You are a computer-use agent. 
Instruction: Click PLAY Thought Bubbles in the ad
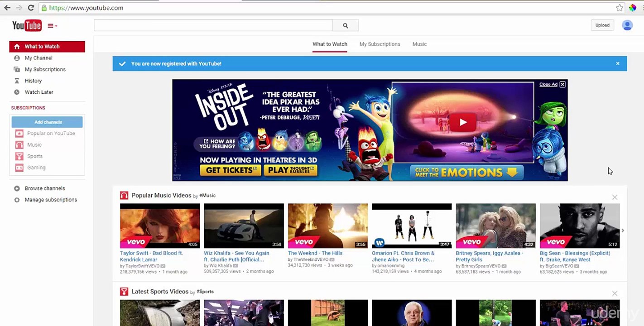290,170
